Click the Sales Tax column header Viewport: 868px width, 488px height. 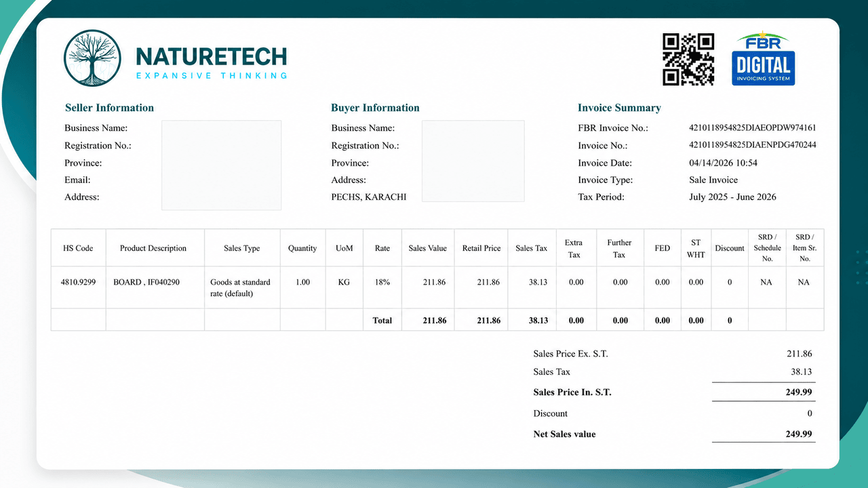point(532,248)
